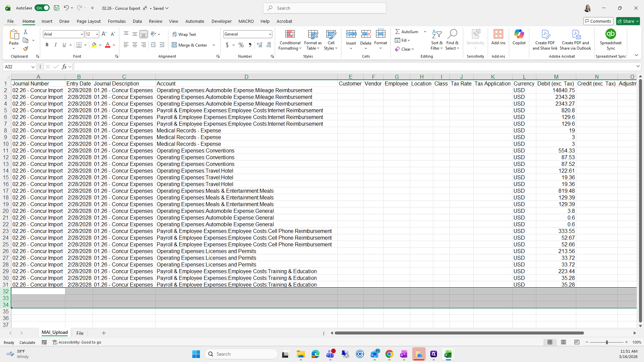Image resolution: width=644 pixels, height=362 pixels.
Task: Click the Increase Indent icon
Action: (162, 45)
